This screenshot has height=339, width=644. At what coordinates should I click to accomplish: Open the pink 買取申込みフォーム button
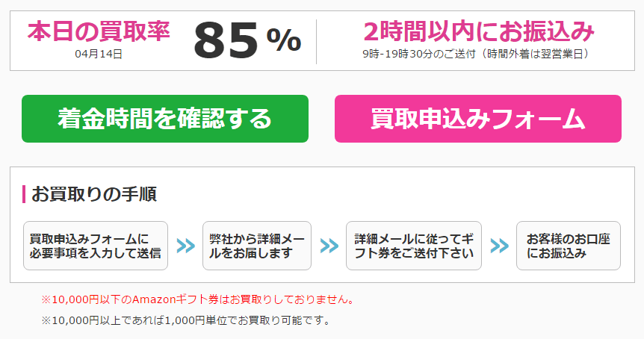478,119
